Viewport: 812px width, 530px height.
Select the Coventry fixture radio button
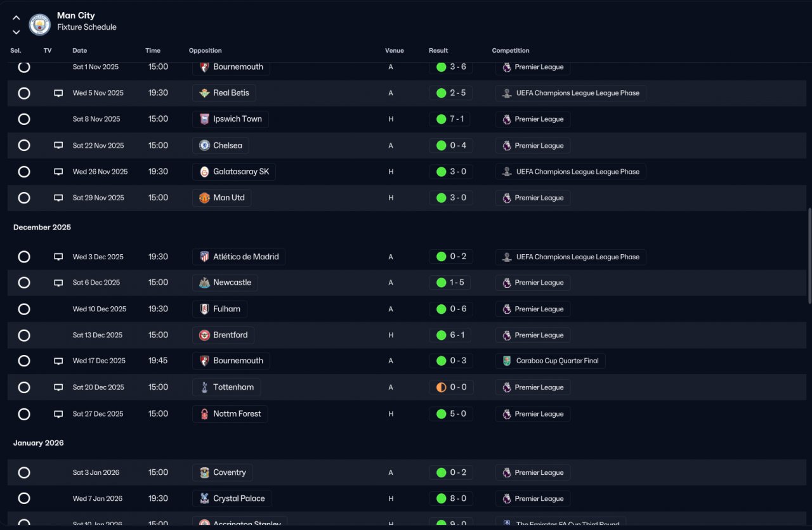pos(24,472)
